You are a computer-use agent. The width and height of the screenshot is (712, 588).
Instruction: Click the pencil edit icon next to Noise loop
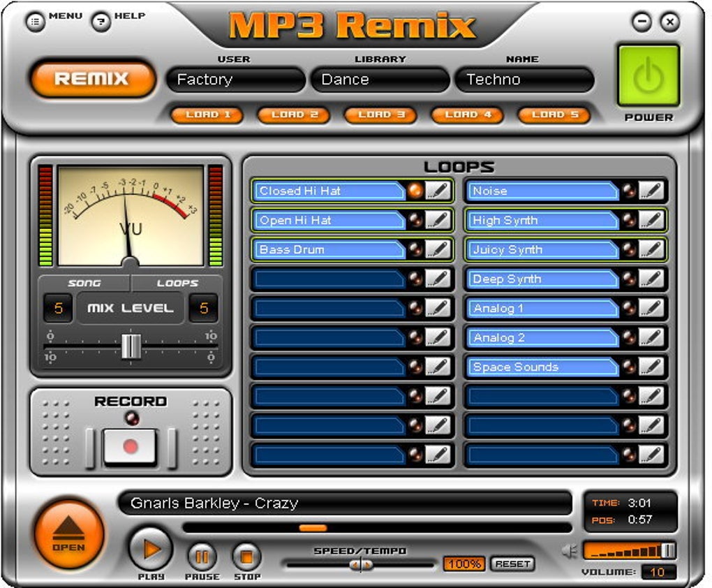click(x=651, y=191)
